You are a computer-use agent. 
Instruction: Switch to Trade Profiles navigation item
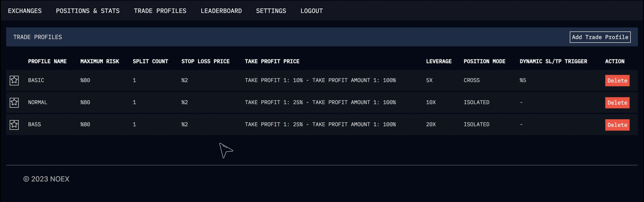click(x=160, y=11)
